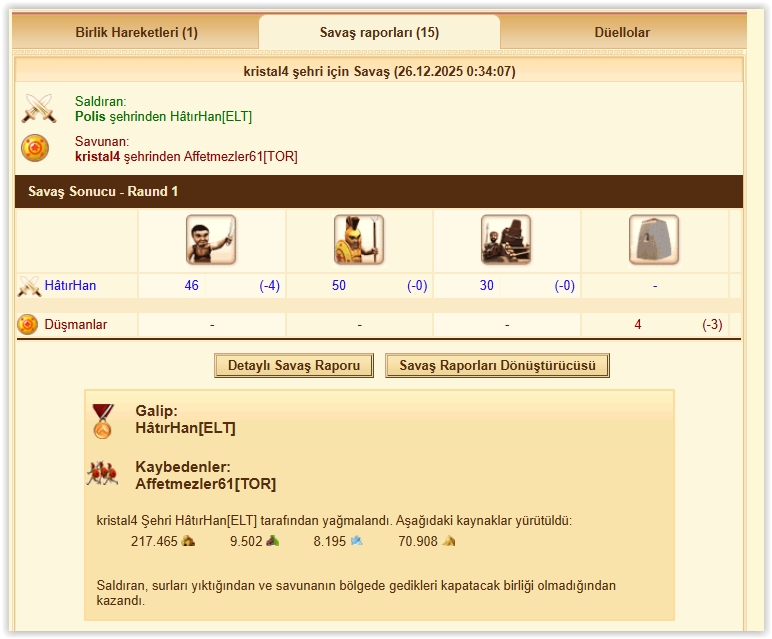Viewport: 772px width, 639px height.
Task: Click the ram count 30
Action: tap(486, 286)
